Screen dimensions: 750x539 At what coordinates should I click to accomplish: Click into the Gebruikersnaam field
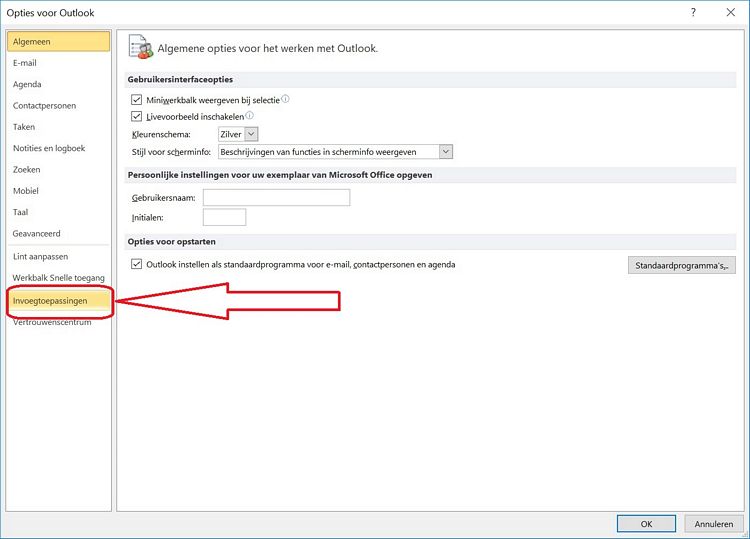click(276, 198)
